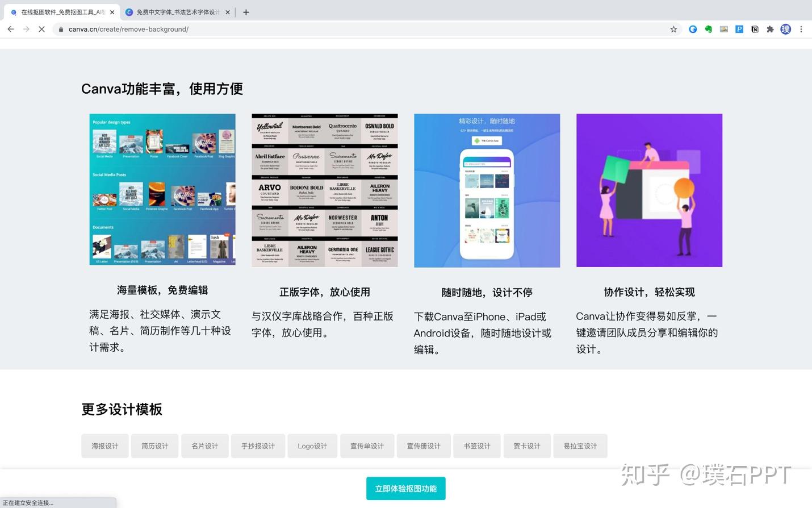Switch to the 在线抠图软件 tab
The height and width of the screenshot is (508, 812).
pos(61,12)
